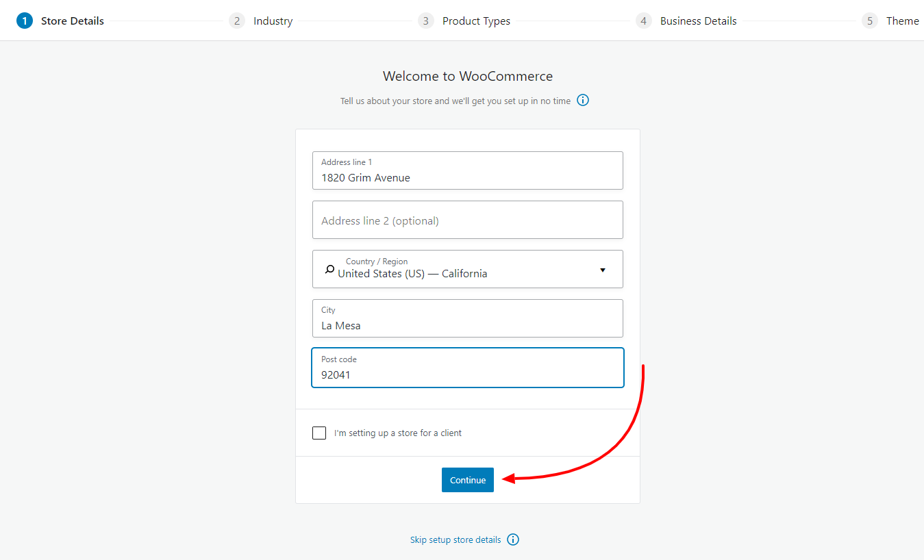The width and height of the screenshot is (924, 560).
Task: Click Skip setup store details link
Action: tap(455, 539)
